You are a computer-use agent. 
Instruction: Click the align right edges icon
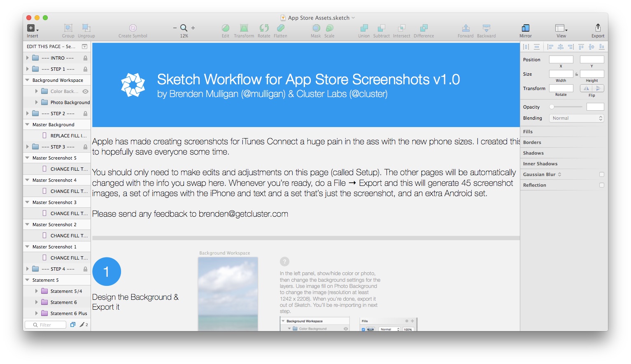[570, 47]
